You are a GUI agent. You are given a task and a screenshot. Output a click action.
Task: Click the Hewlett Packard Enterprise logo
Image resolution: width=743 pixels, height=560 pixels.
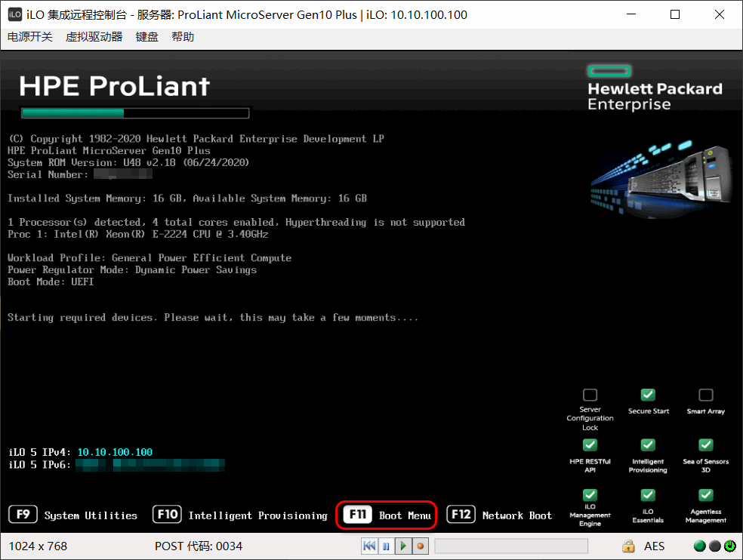[655, 88]
